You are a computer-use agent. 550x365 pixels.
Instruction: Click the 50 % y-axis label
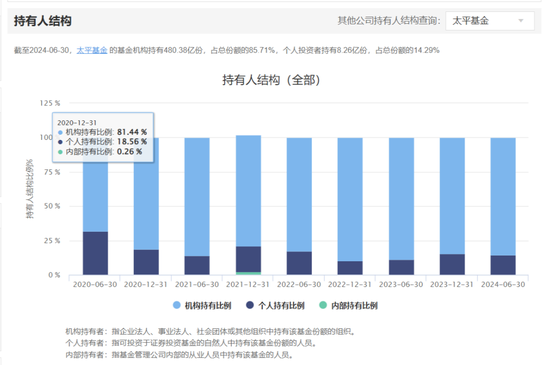click(52, 206)
